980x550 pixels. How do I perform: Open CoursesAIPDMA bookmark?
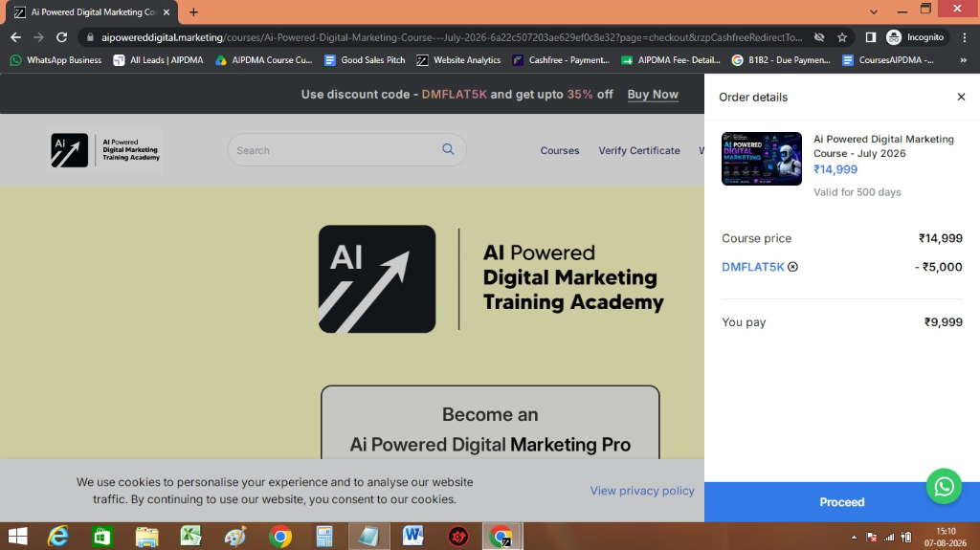click(x=888, y=60)
